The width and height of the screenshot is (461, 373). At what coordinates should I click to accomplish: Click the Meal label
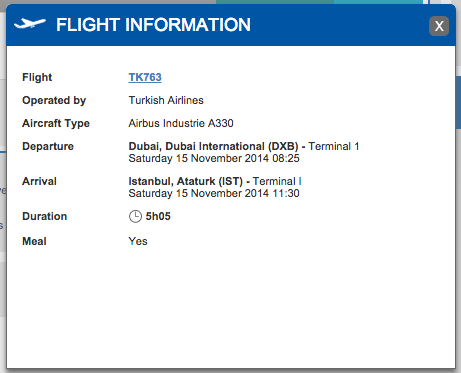[34, 241]
